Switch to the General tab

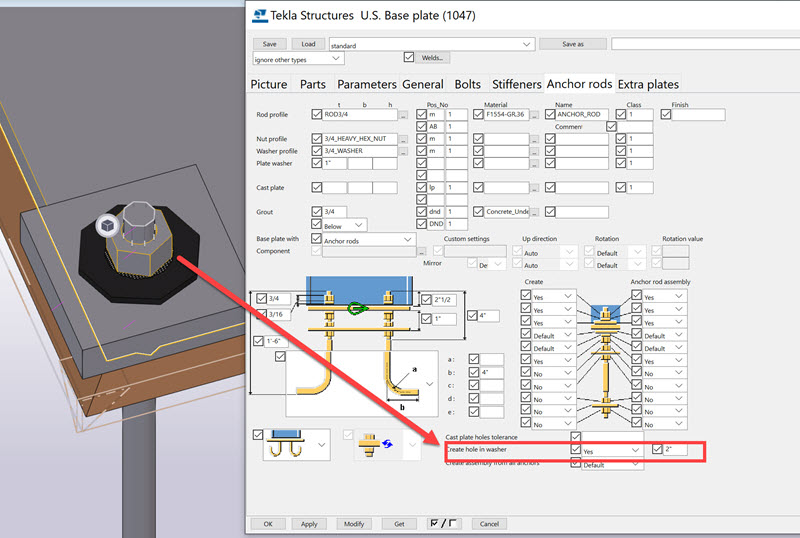click(x=423, y=84)
